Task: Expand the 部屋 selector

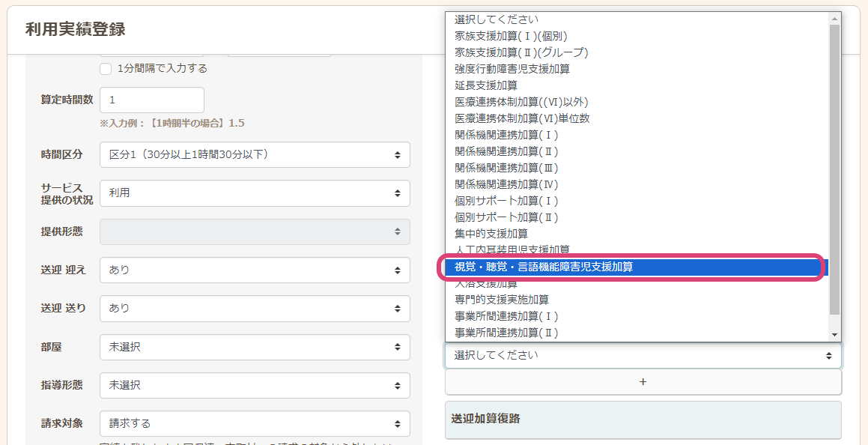Action: pos(255,347)
